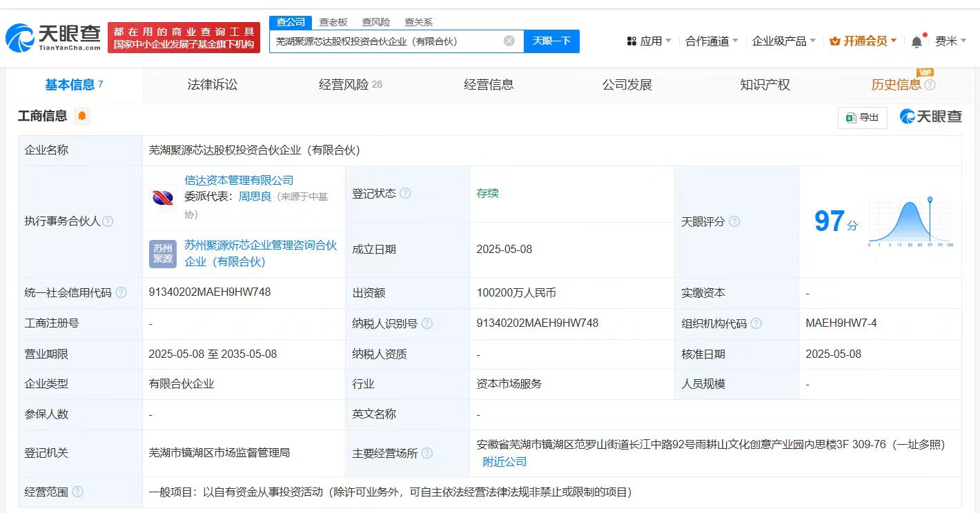This screenshot has height=513, width=980.
Task: Click the 天眼一下 search button
Action: pyautogui.click(x=551, y=41)
